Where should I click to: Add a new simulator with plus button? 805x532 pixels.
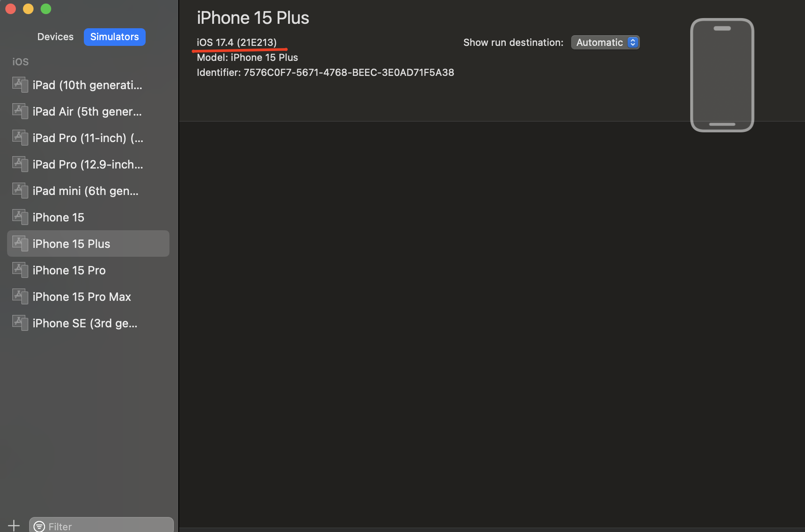pos(14,525)
